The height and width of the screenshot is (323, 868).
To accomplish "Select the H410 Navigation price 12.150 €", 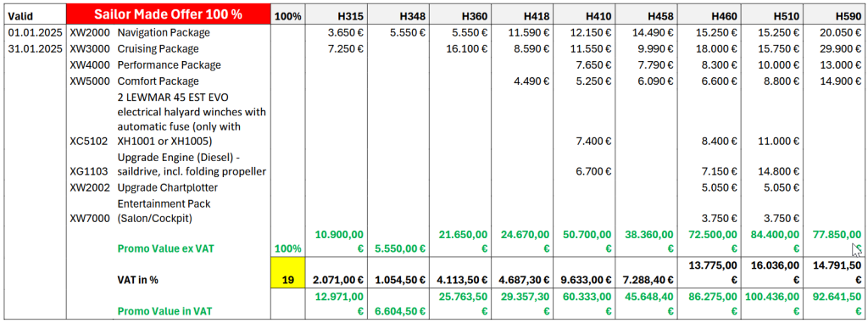I will pyautogui.click(x=591, y=33).
